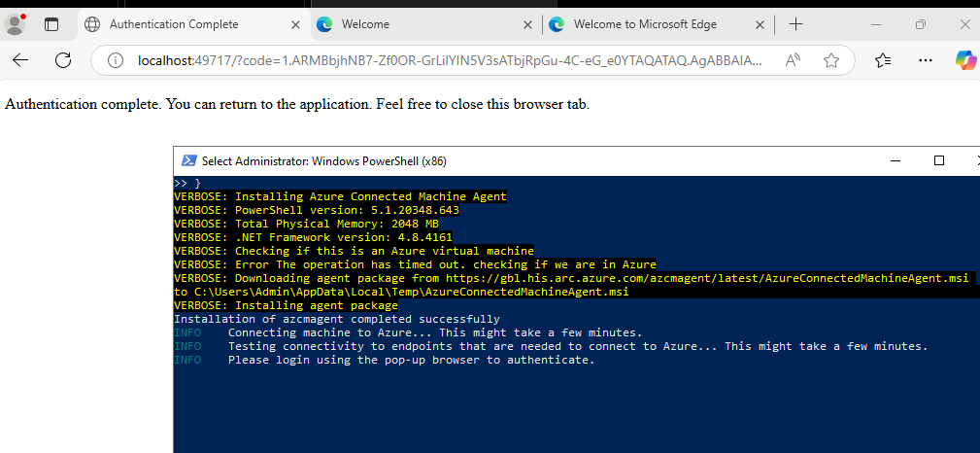Viewport: 980px width, 453px height.
Task: Close the Welcome tab
Action: [528, 24]
